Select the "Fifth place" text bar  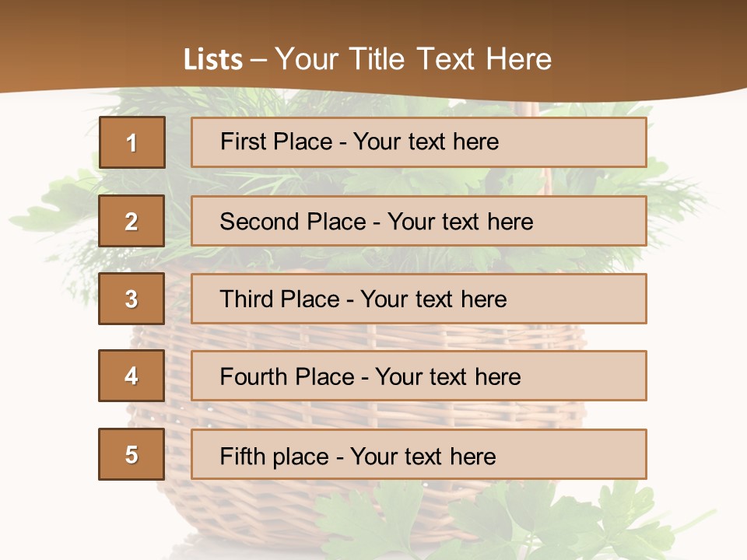pyautogui.click(x=419, y=454)
